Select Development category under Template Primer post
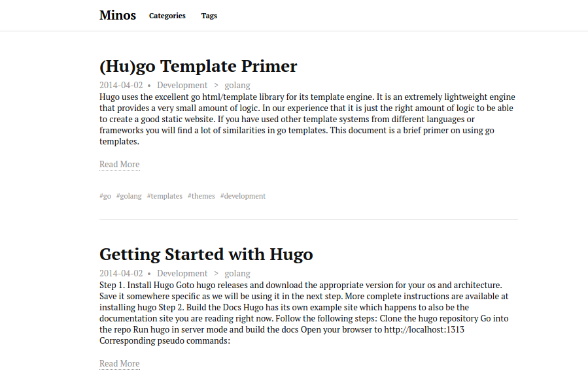The width and height of the screenshot is (588, 392). (182, 85)
